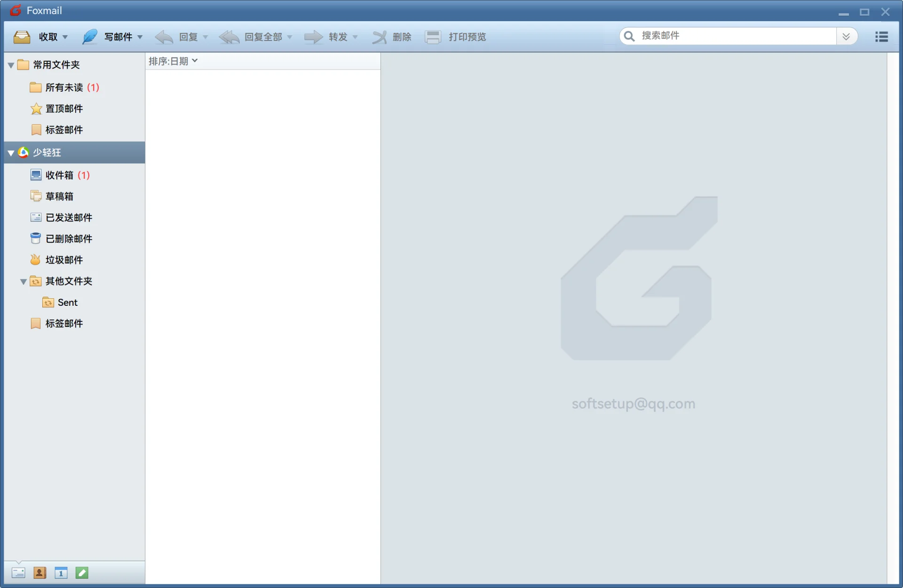
Task: Expand advanced search options chevron
Action: pyautogui.click(x=846, y=37)
